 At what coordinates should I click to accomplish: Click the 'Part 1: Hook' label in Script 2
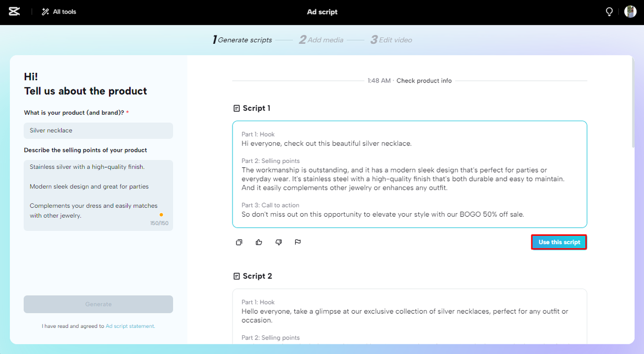(258, 302)
